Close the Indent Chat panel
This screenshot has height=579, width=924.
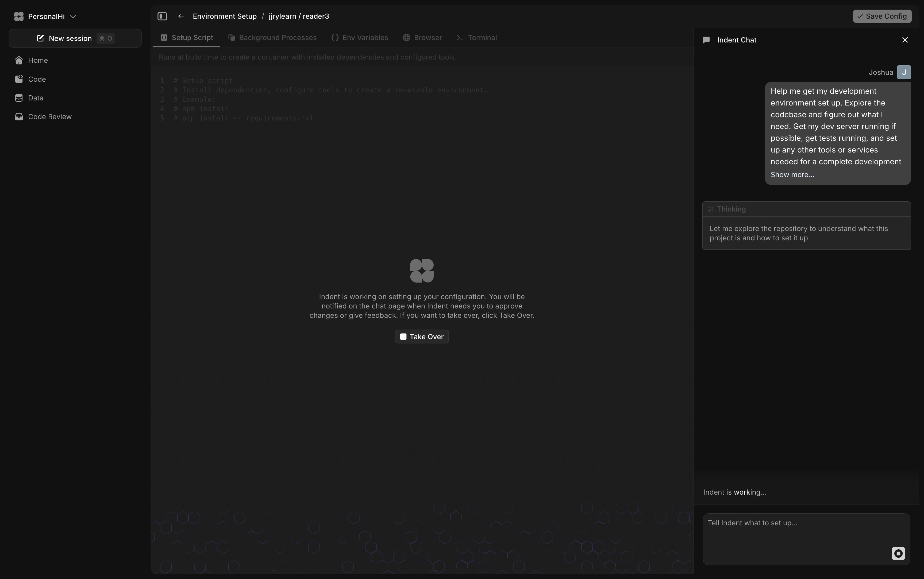905,40
